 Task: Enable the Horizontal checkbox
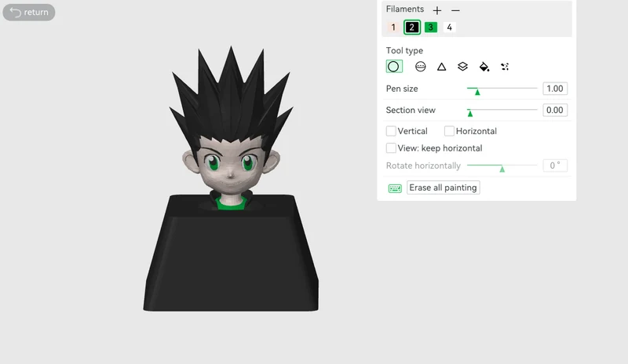coord(449,131)
